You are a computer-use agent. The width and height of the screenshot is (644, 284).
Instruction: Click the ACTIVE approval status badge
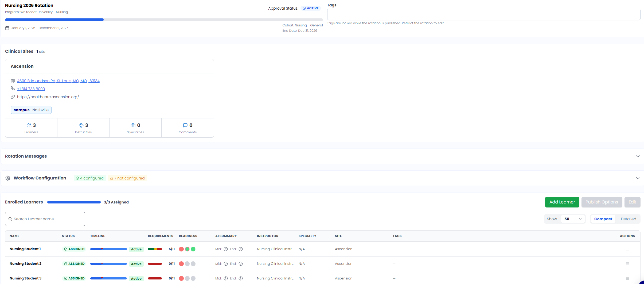[311, 8]
